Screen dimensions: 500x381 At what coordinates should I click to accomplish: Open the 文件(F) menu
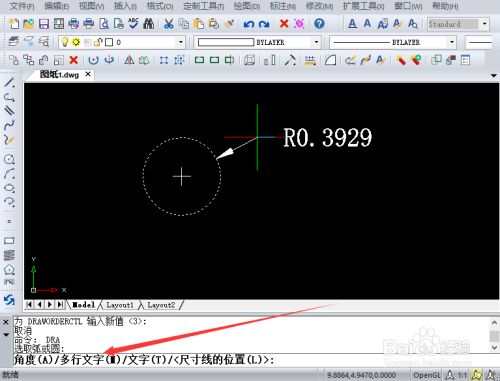[22, 6]
